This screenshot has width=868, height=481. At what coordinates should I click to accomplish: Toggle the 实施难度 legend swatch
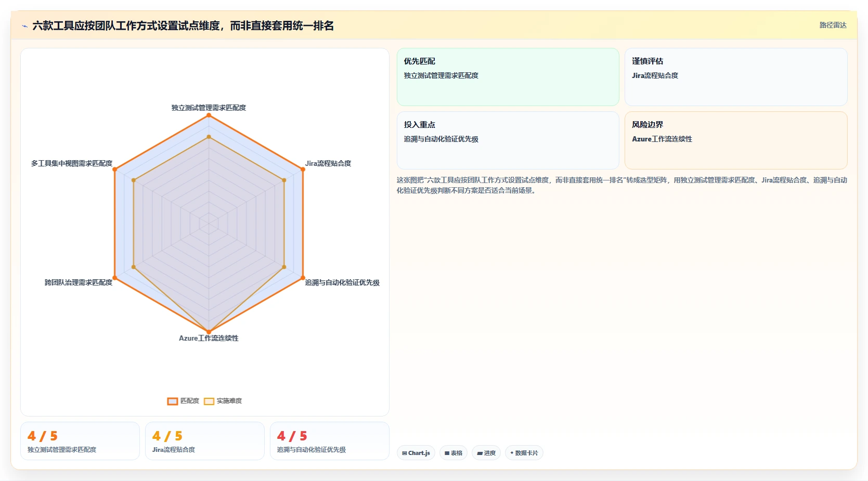(x=209, y=401)
